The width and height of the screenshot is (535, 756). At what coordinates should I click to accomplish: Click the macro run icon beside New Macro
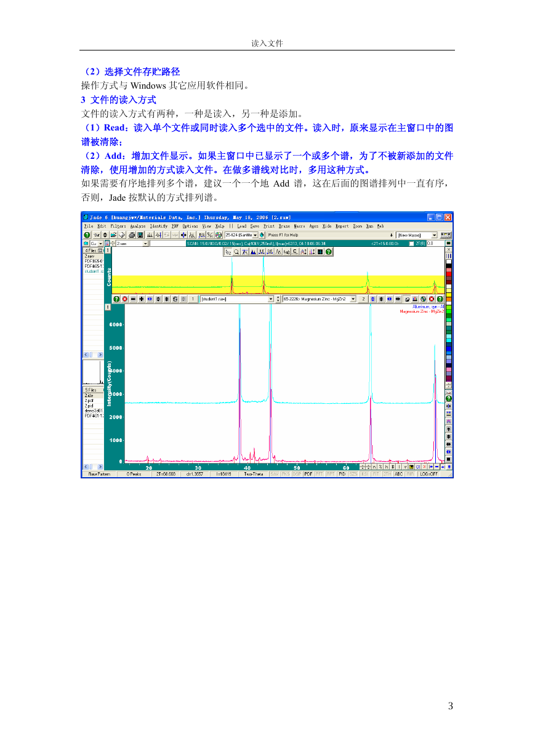tap(446, 235)
